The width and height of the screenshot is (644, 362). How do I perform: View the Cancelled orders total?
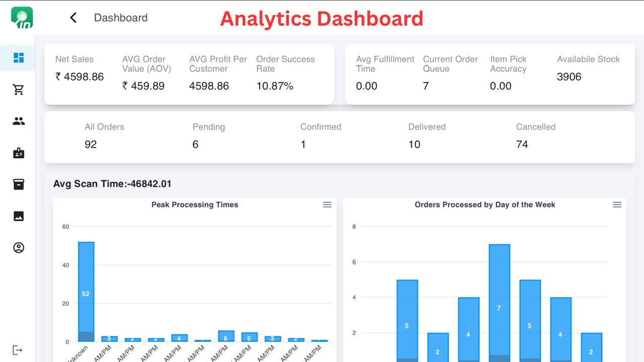point(522,144)
